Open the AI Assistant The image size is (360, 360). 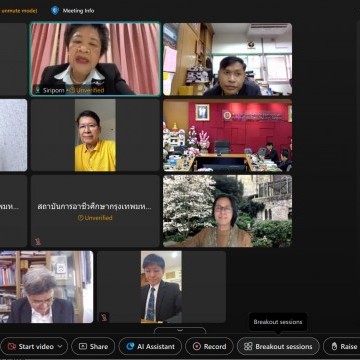pyautogui.click(x=150, y=347)
